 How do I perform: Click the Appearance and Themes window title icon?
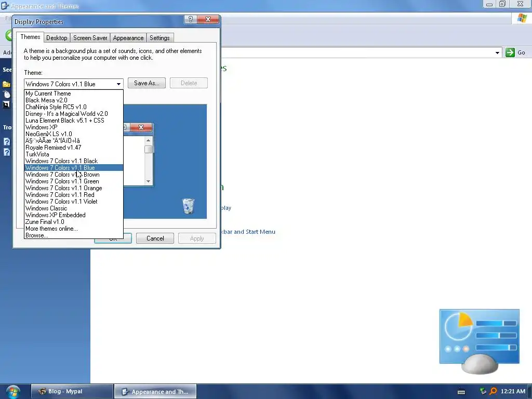[5, 5]
